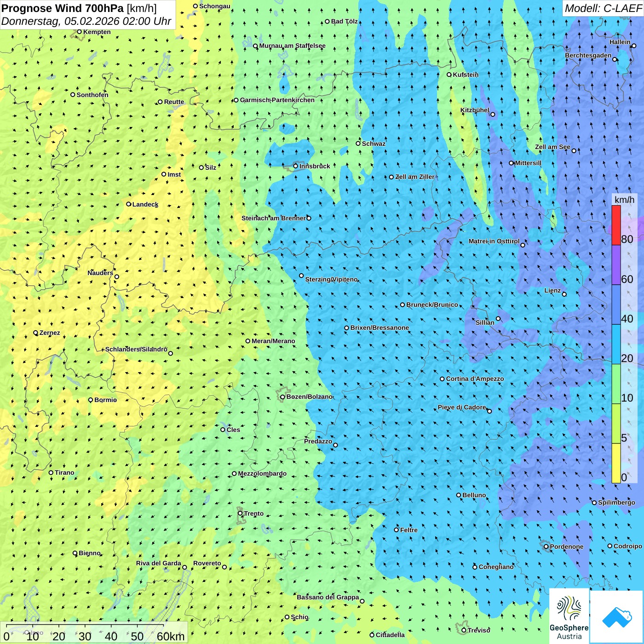This screenshot has height=644, width=644.
Task: Click the Brixen/Bressanone label
Action: pyautogui.click(x=379, y=328)
